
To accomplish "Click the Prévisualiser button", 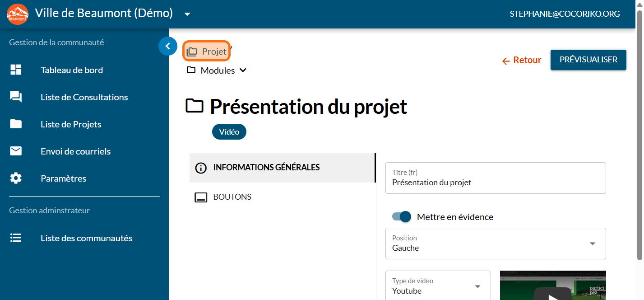I will pos(588,60).
